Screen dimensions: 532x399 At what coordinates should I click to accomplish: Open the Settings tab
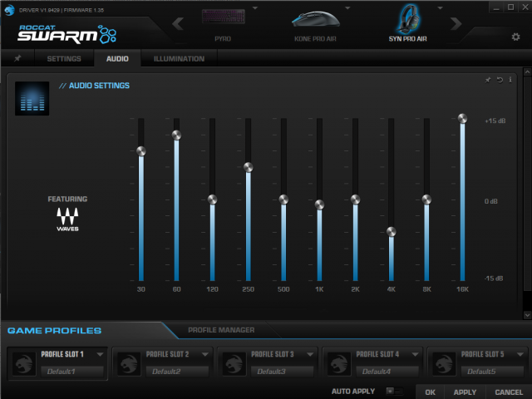click(x=64, y=59)
